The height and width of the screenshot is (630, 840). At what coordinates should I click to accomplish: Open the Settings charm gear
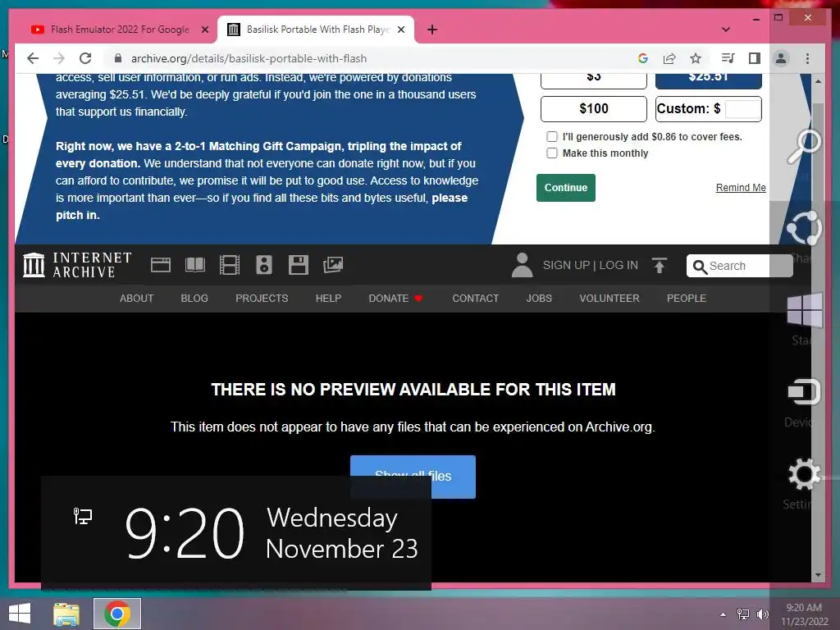point(804,474)
